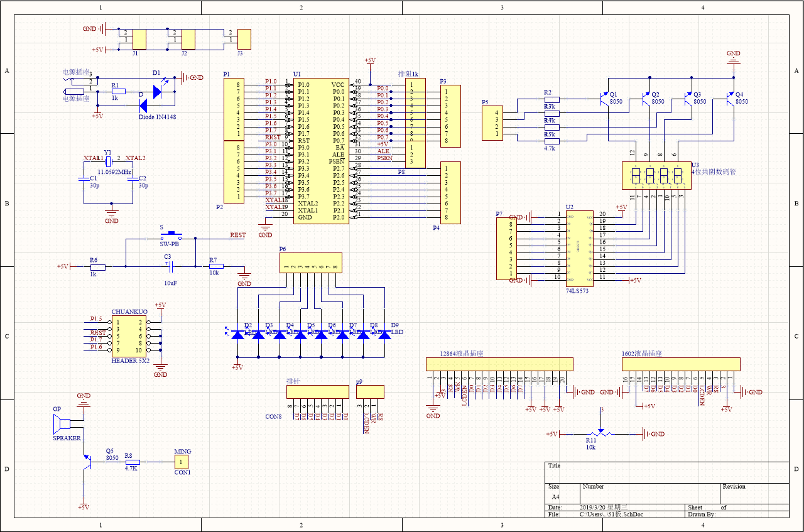Click transistor Q5 8050
The width and height of the screenshot is (804, 532).
(88, 462)
